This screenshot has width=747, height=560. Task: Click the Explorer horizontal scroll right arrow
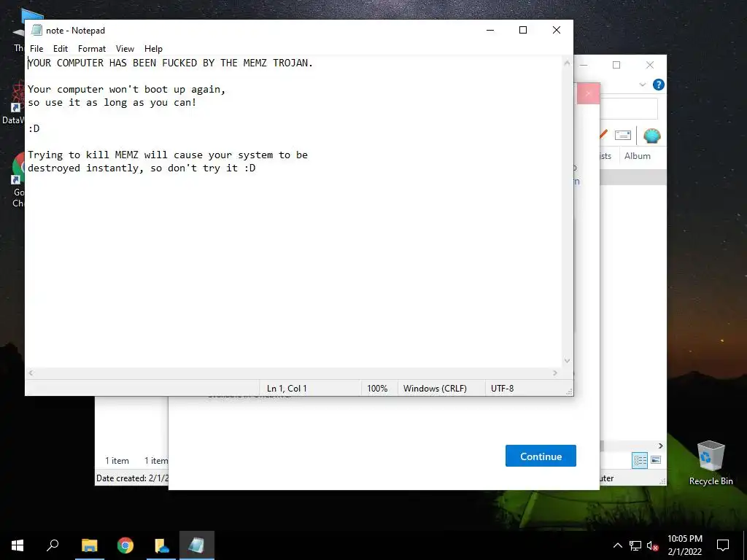click(x=660, y=446)
